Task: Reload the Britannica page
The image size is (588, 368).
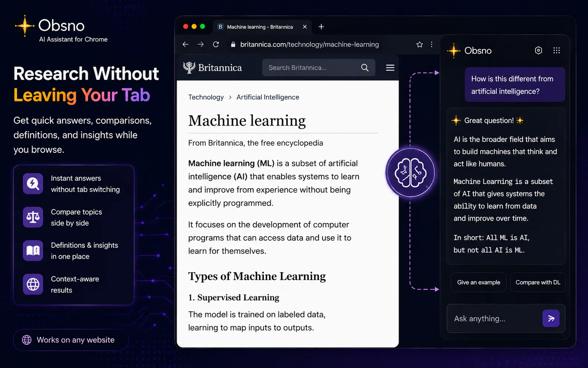Action: pyautogui.click(x=216, y=45)
